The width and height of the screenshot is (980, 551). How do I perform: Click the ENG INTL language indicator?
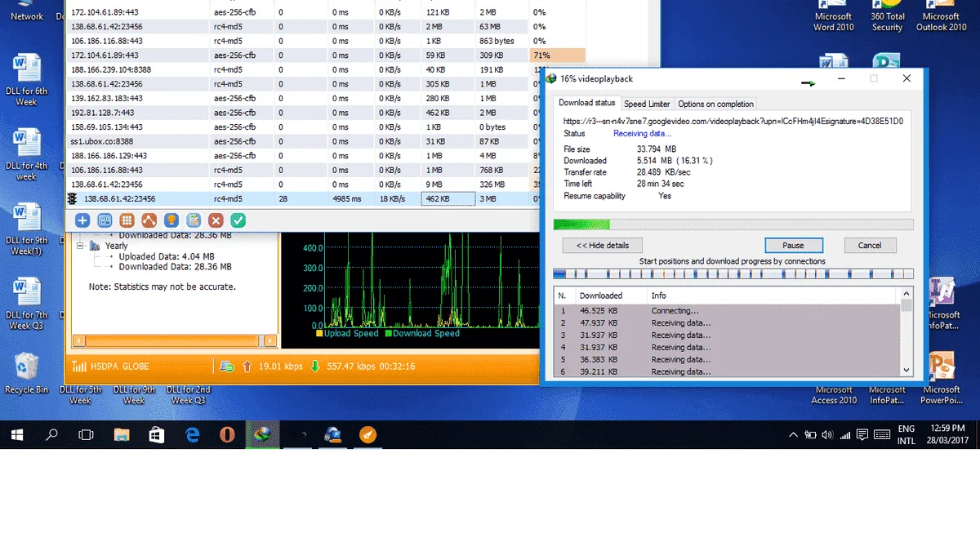tap(906, 435)
